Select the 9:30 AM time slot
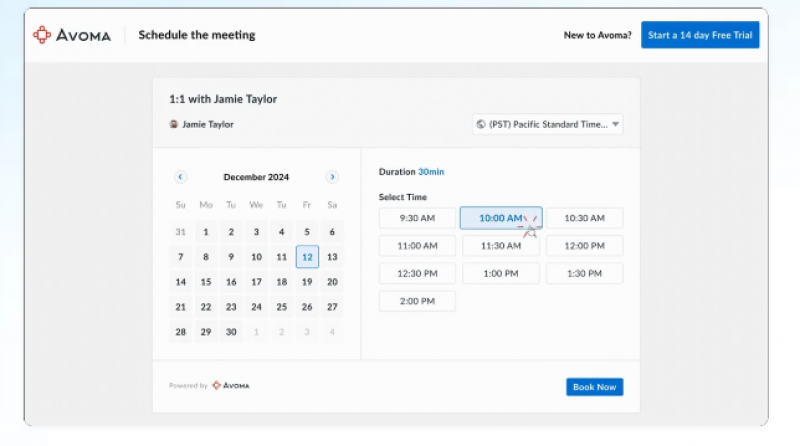 pyautogui.click(x=417, y=218)
